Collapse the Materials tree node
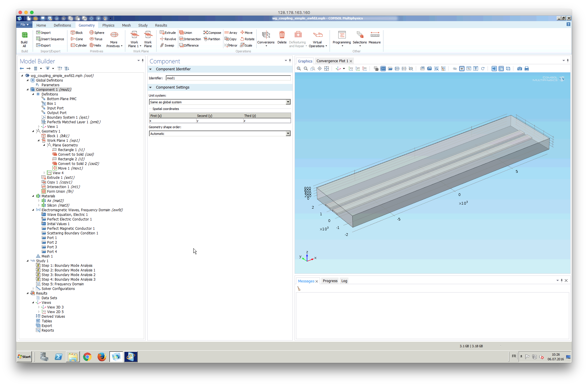This screenshot has width=588, height=386. click(33, 196)
